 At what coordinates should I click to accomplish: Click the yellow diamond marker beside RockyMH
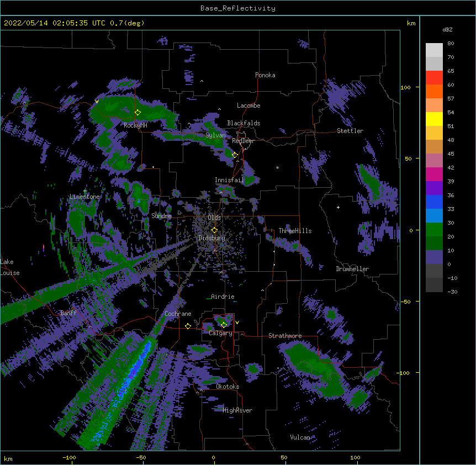[138, 112]
